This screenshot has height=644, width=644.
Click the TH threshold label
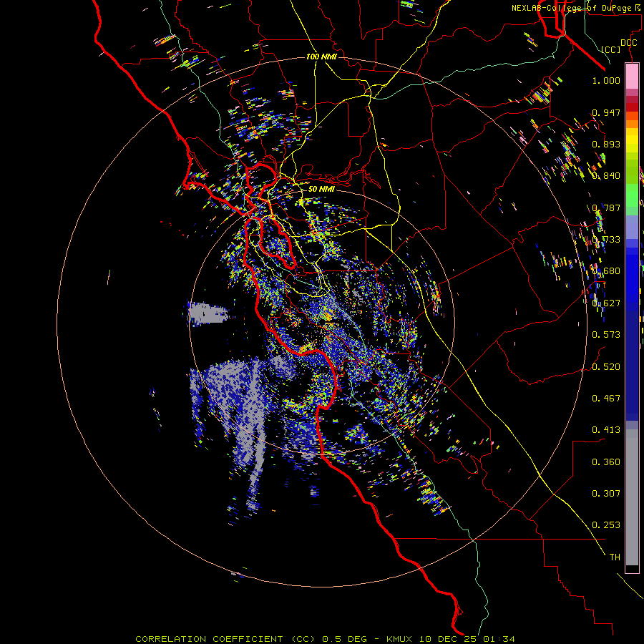tap(615, 557)
